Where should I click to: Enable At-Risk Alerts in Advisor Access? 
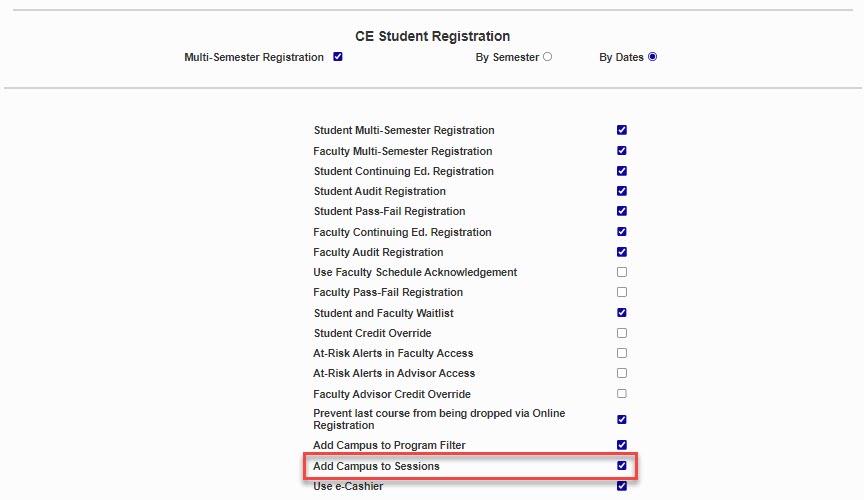[622, 373]
